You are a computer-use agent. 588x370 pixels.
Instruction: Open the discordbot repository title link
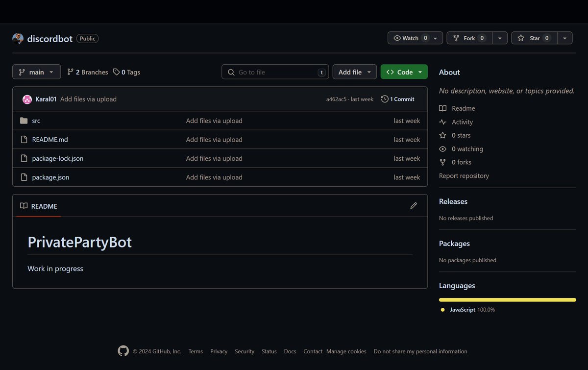(50, 39)
